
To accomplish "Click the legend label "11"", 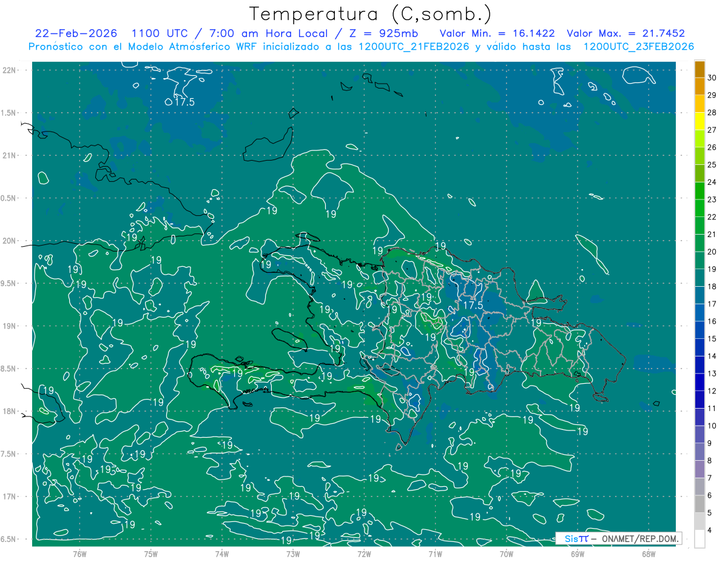I will click(x=712, y=409).
